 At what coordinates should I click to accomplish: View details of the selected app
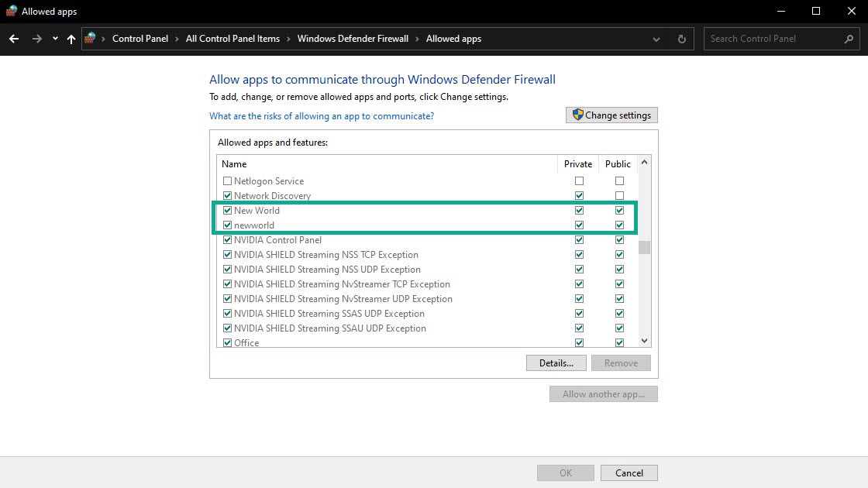click(556, 363)
